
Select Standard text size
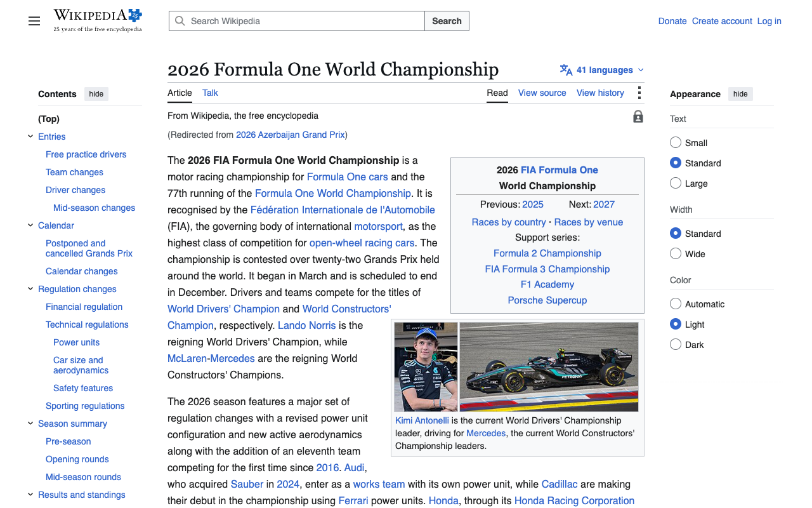coord(676,163)
